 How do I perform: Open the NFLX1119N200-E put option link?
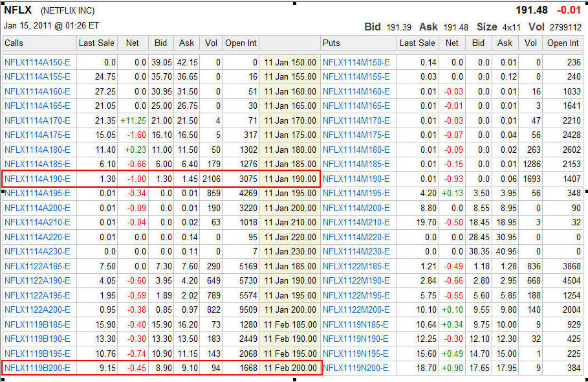pos(356,368)
